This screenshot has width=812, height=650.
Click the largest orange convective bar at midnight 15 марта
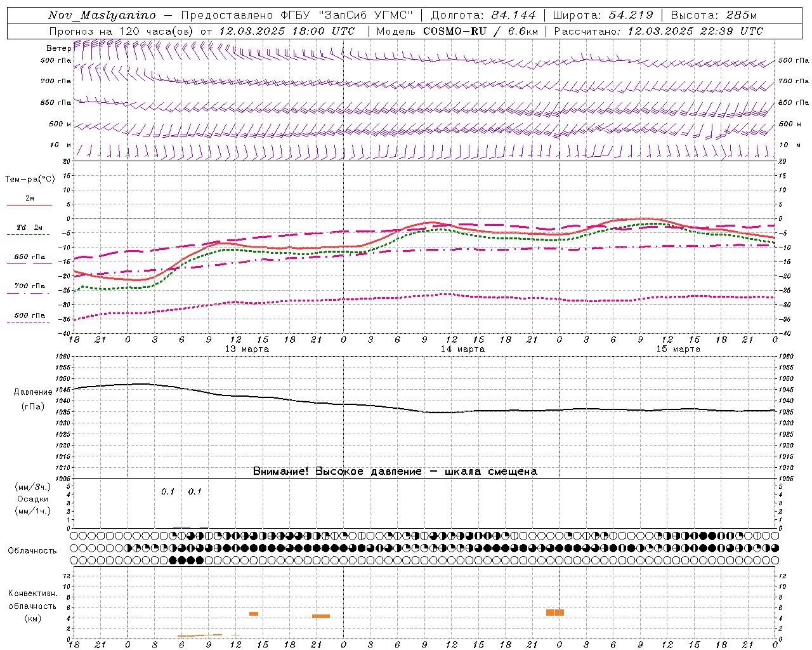tap(555, 613)
